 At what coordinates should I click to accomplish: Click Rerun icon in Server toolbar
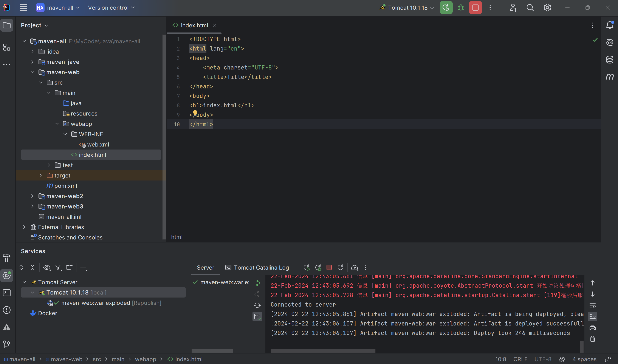click(x=307, y=268)
